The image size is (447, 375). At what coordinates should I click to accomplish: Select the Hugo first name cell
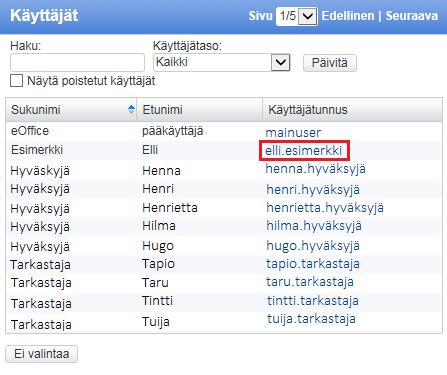[x=158, y=246]
